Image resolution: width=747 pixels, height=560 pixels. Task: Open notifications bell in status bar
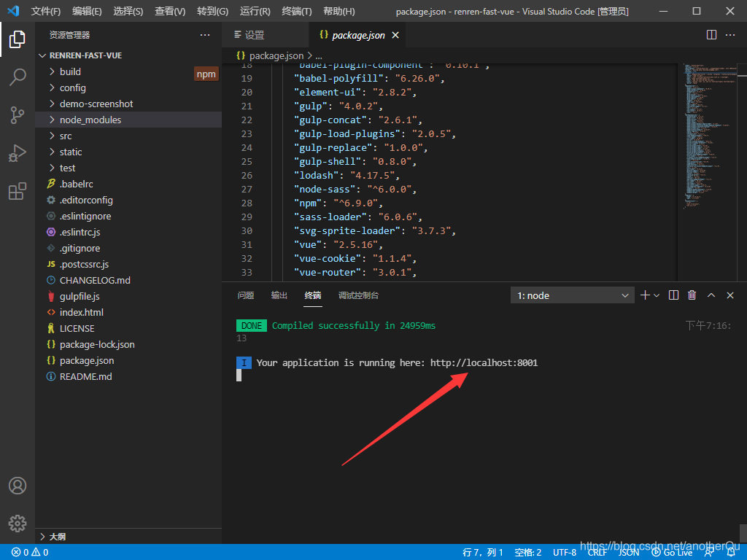tap(731, 553)
